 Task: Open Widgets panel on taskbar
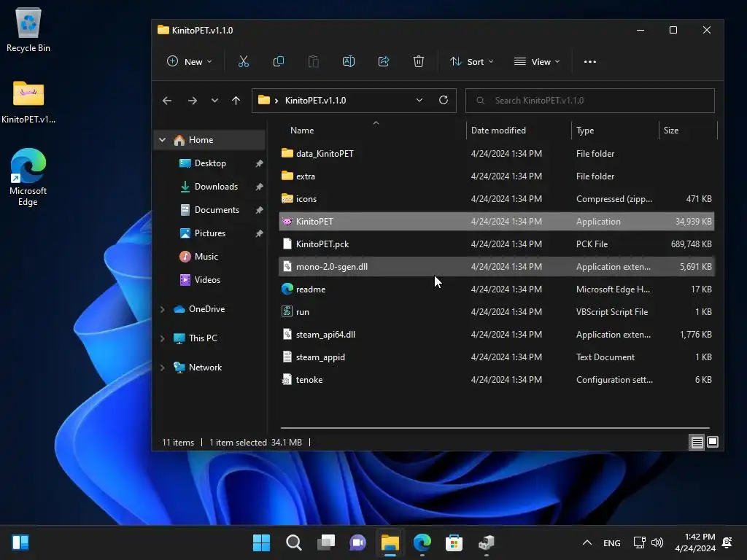(20, 542)
